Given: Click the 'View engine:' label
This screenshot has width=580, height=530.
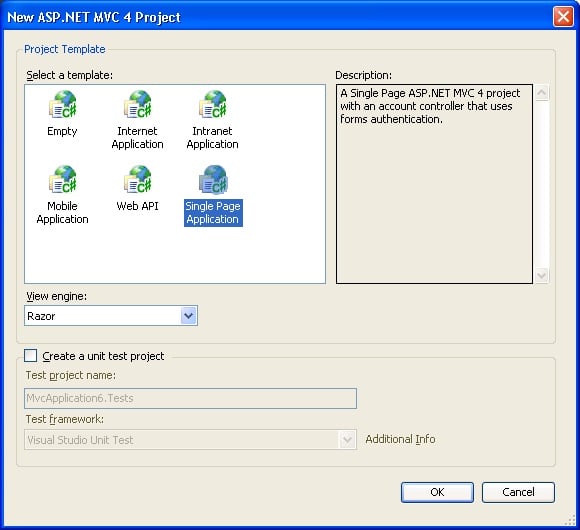Looking at the screenshot, I should tap(57, 296).
